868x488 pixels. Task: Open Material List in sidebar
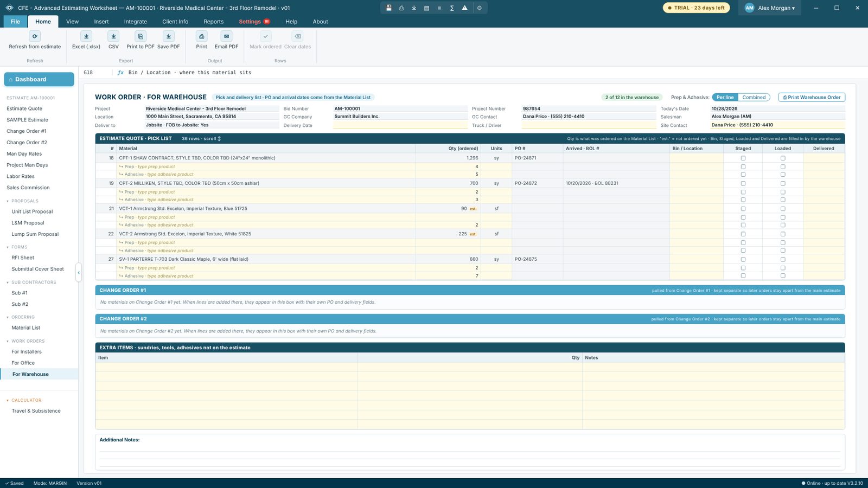(x=26, y=328)
